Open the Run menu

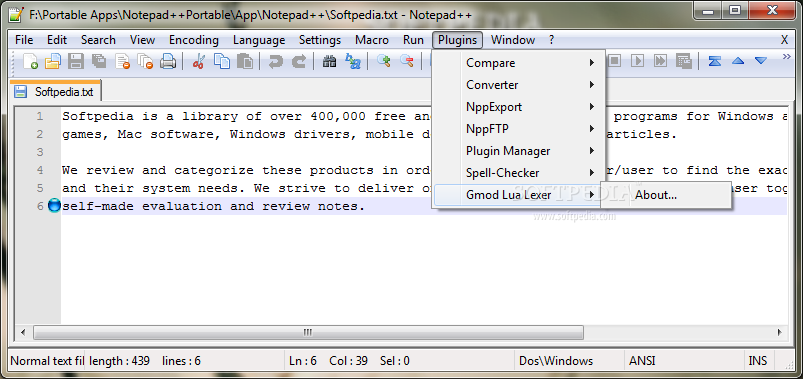coord(413,40)
